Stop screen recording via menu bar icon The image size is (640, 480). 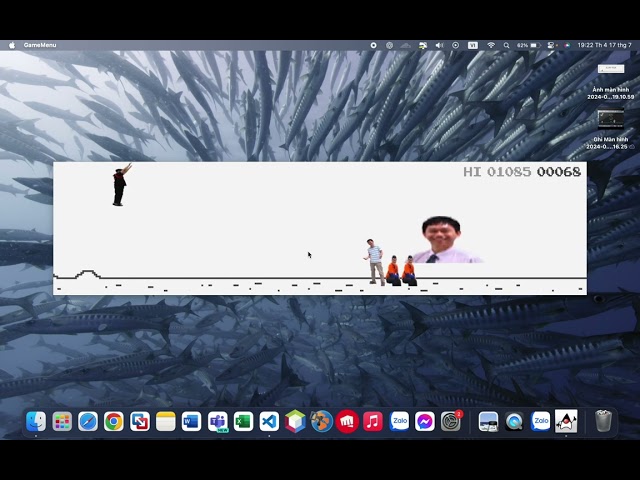click(373, 45)
